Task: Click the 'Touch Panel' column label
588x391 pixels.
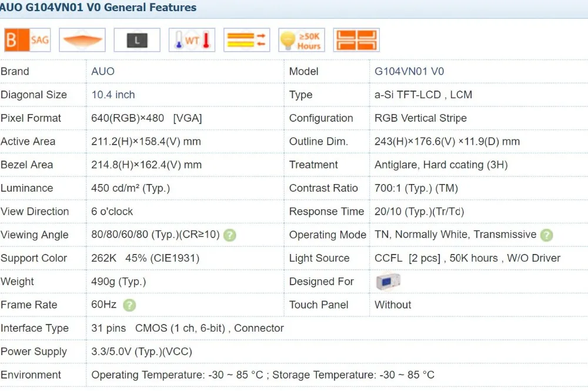Action: [x=319, y=305]
